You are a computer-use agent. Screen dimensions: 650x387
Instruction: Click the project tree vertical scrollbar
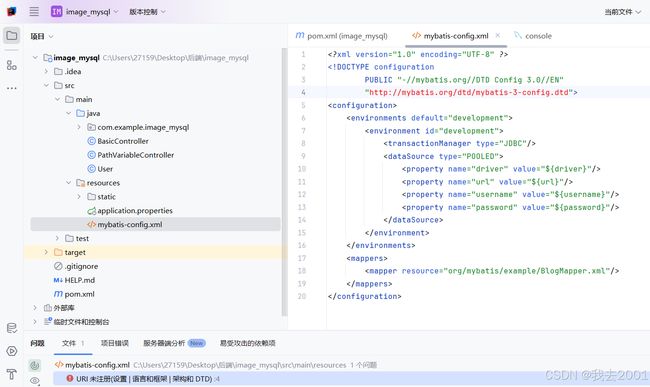pyautogui.click(x=284, y=182)
